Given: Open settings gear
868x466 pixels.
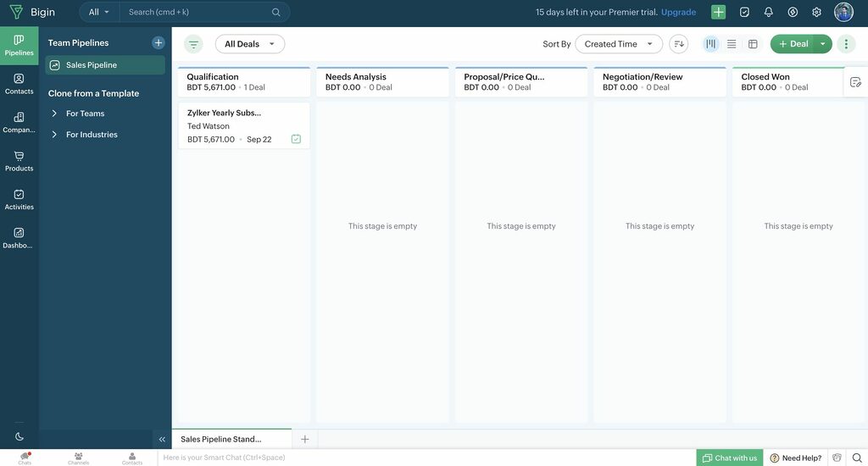Looking at the screenshot, I should click(x=816, y=12).
